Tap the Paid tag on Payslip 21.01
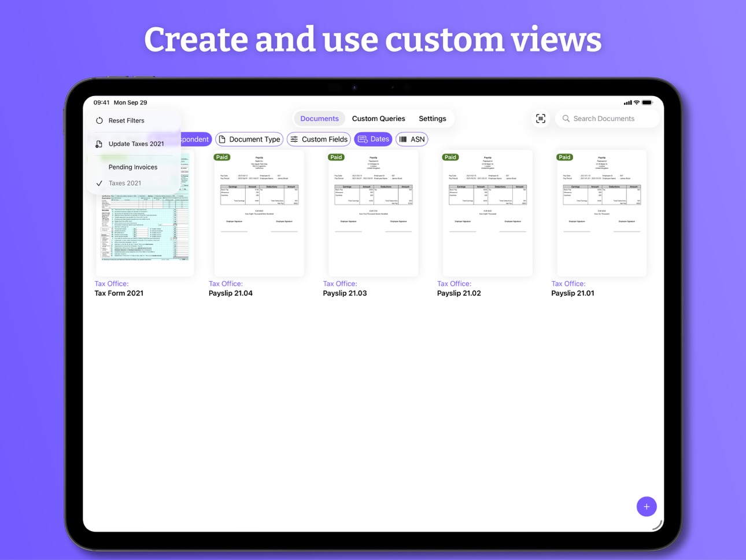 [564, 157]
